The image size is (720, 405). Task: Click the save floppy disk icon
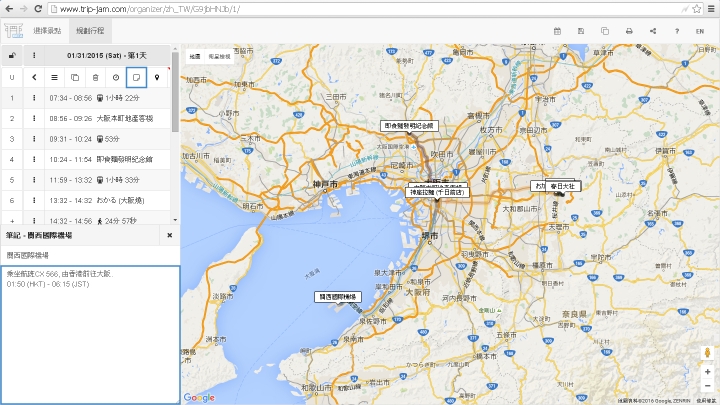tap(581, 31)
